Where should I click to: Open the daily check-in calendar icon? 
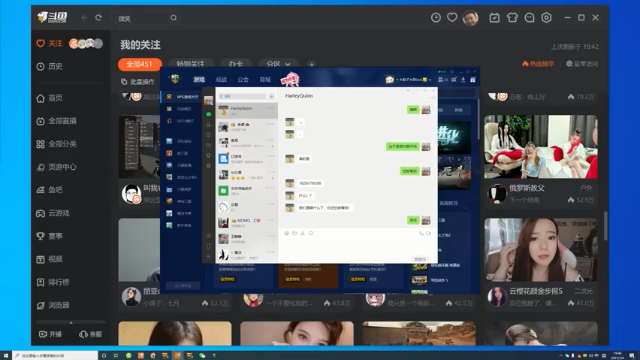pos(494,18)
